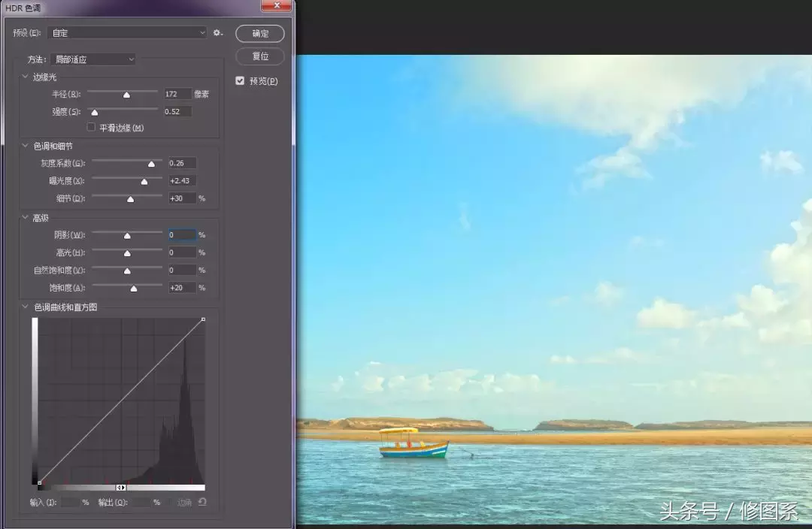Select the top-right tone curve point
This screenshot has height=529, width=812.
click(203, 319)
